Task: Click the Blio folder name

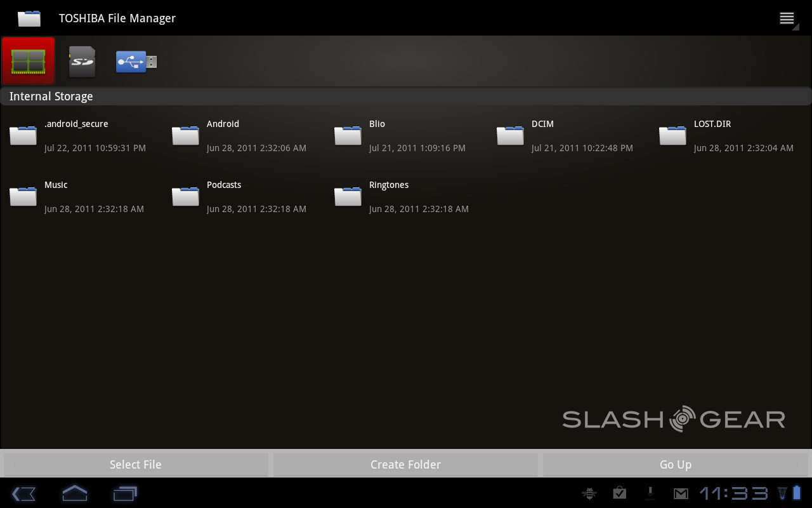Action: point(377,124)
